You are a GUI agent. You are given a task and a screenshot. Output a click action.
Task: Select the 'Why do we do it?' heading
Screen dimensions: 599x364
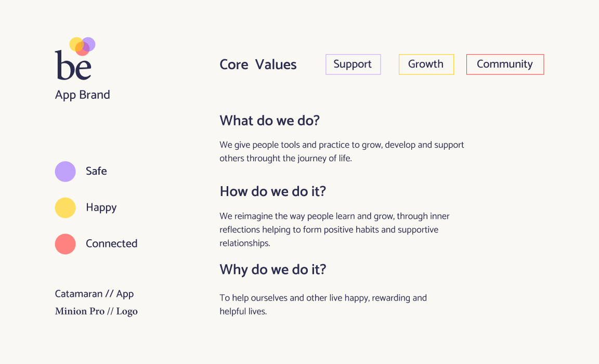pyautogui.click(x=272, y=269)
